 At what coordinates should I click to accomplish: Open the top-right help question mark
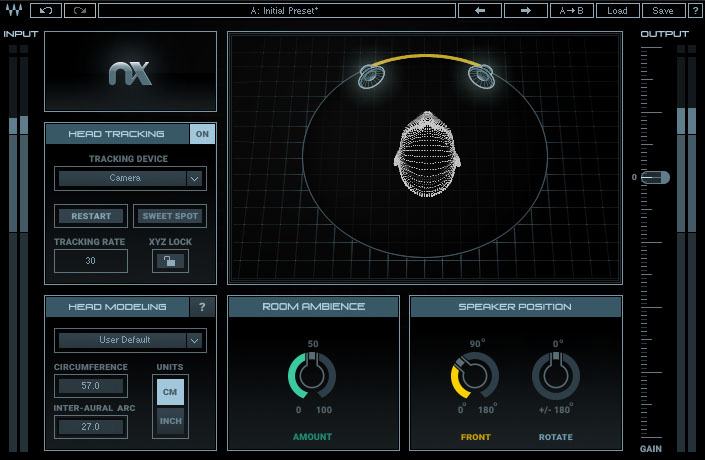click(x=693, y=11)
